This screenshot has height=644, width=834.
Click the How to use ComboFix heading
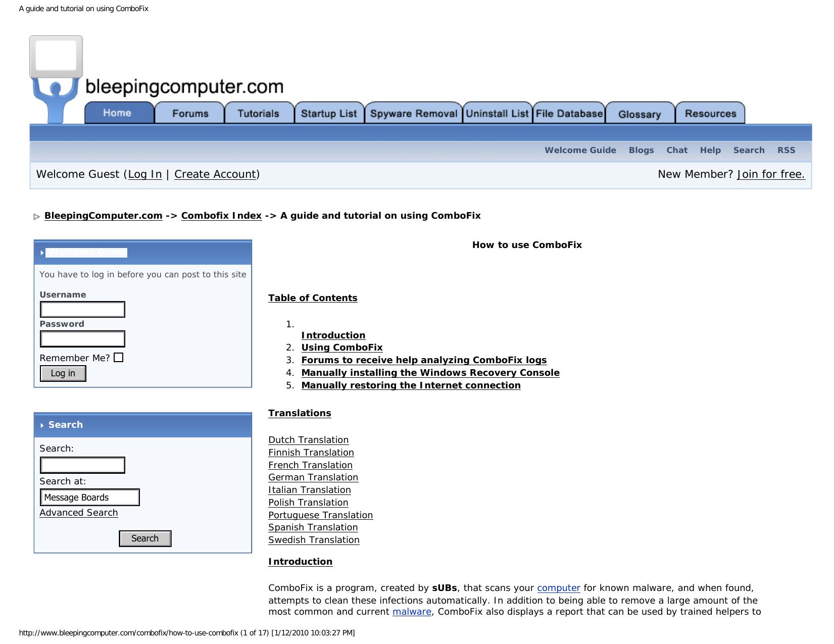(527, 245)
